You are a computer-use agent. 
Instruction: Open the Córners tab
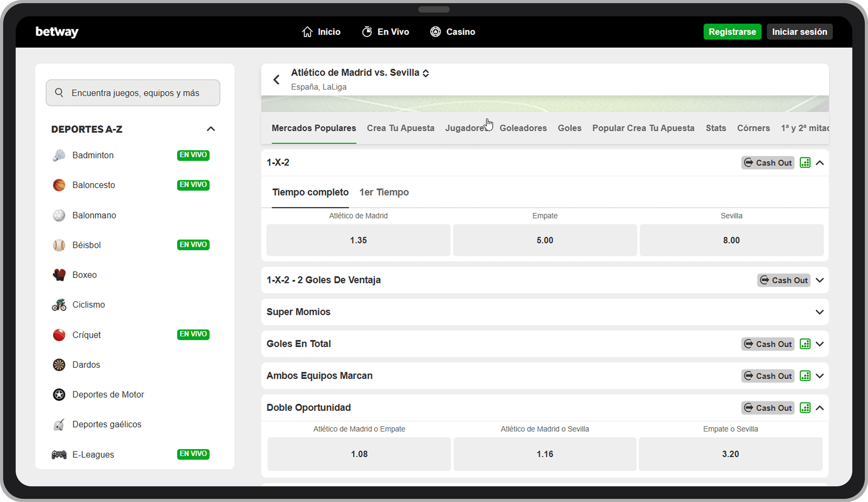pyautogui.click(x=753, y=128)
